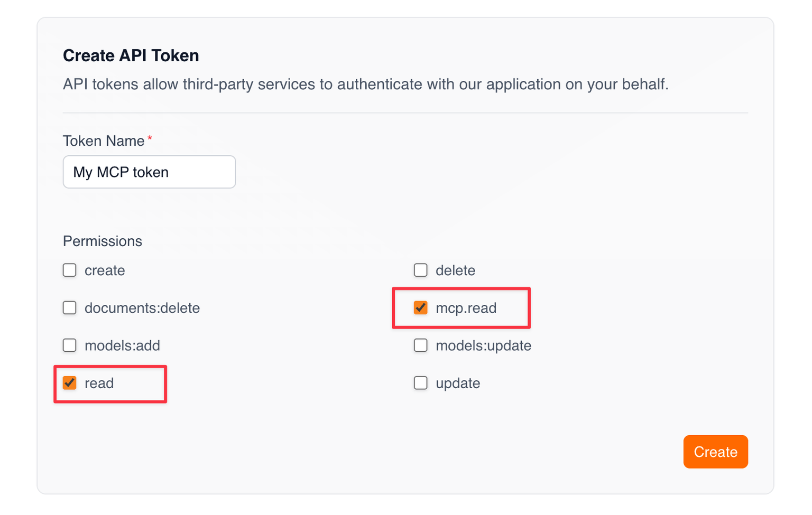Enable the update permission checkbox

click(420, 382)
